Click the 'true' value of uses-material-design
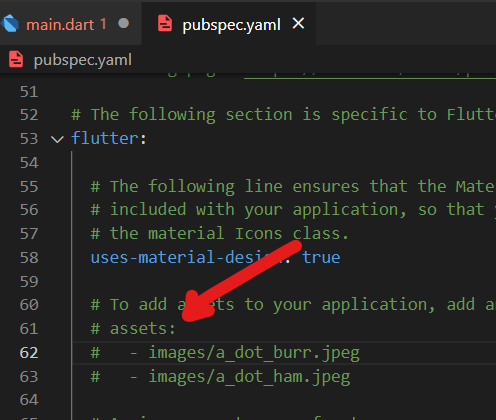The width and height of the screenshot is (496, 420). click(x=321, y=257)
